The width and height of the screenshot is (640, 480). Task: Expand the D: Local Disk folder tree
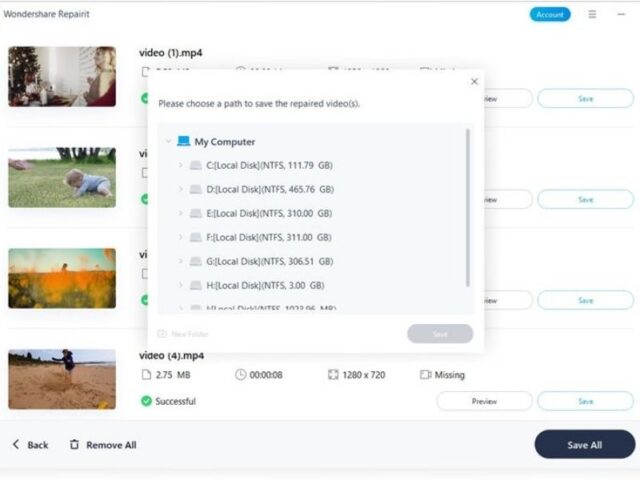click(180, 189)
